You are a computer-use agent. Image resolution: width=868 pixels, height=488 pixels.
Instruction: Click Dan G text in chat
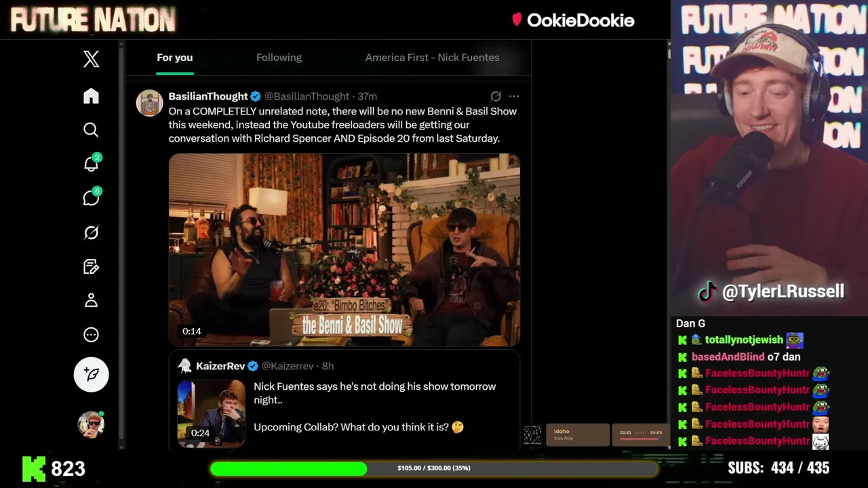coord(690,323)
